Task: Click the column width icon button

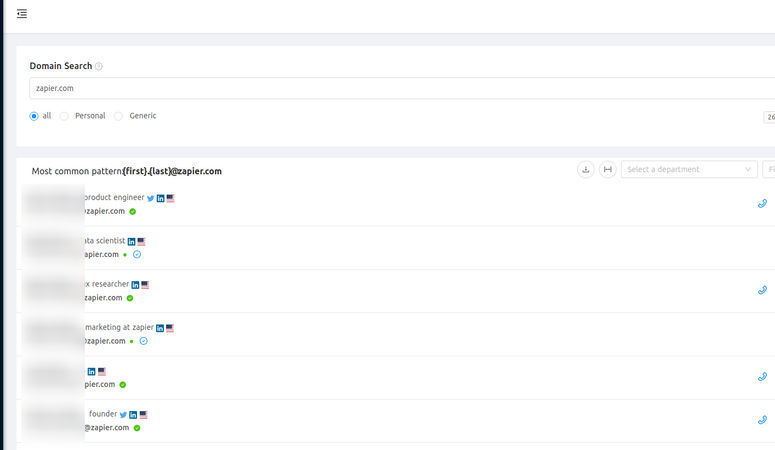Action: (x=607, y=170)
